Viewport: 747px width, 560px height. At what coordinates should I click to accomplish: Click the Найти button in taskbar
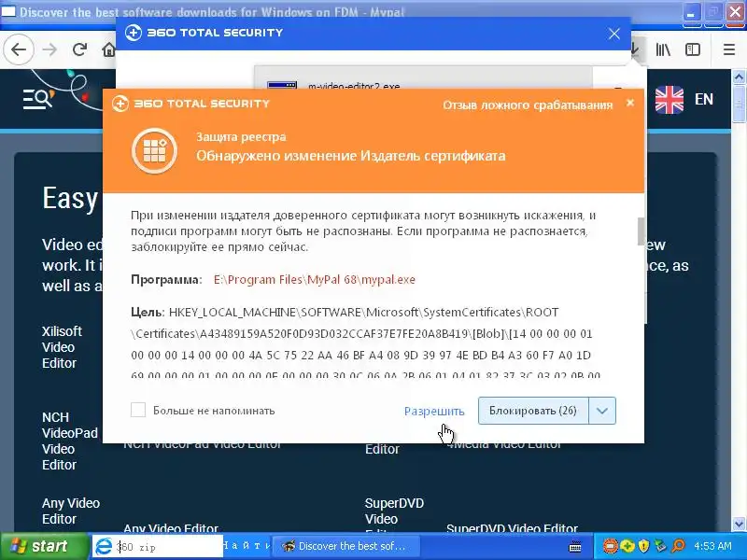point(247,546)
